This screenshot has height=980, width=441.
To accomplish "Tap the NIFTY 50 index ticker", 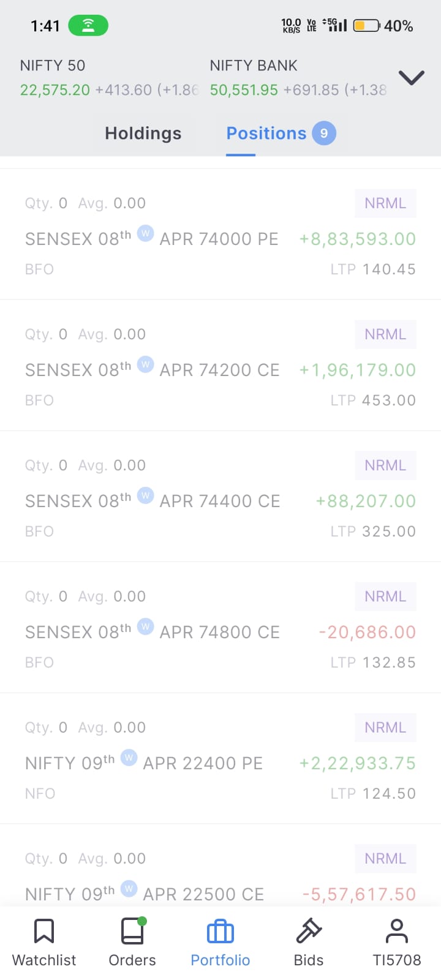I will (x=107, y=78).
